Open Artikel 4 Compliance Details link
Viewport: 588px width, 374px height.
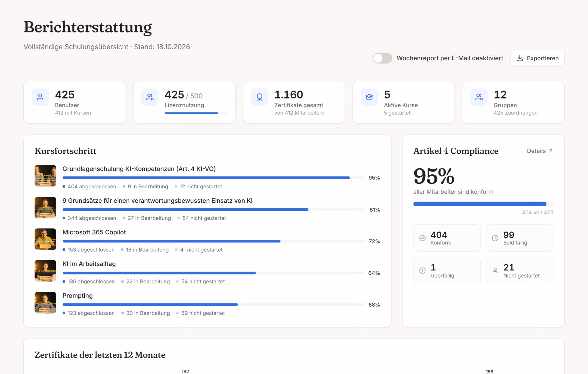tap(540, 151)
